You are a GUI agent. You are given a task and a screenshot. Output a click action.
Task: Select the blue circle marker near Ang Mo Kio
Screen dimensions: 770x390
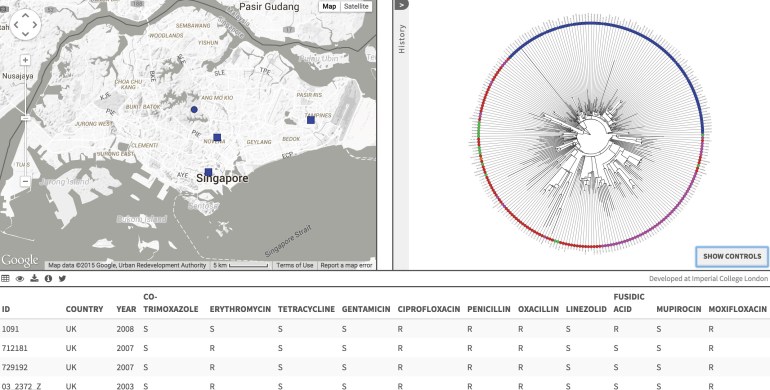pyautogui.click(x=194, y=110)
